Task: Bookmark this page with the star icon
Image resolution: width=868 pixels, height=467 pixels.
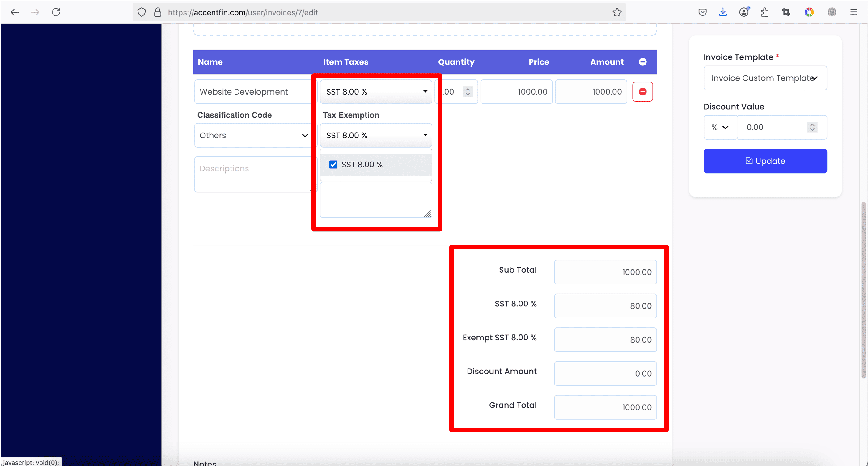Action: pos(617,12)
